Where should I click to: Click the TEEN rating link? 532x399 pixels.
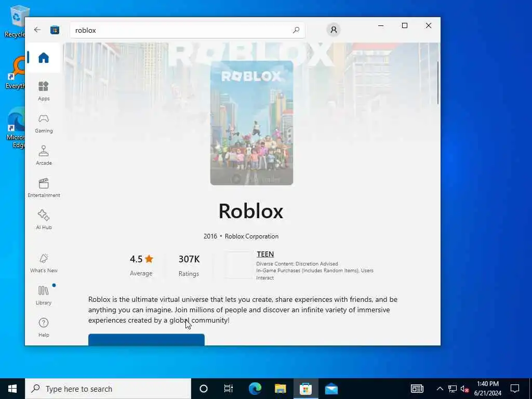265,254
